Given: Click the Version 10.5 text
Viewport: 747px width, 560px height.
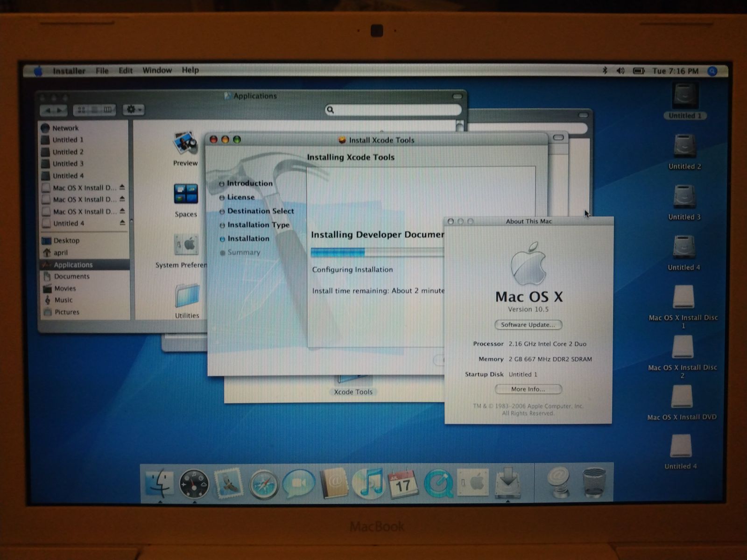Looking at the screenshot, I should pos(528,309).
